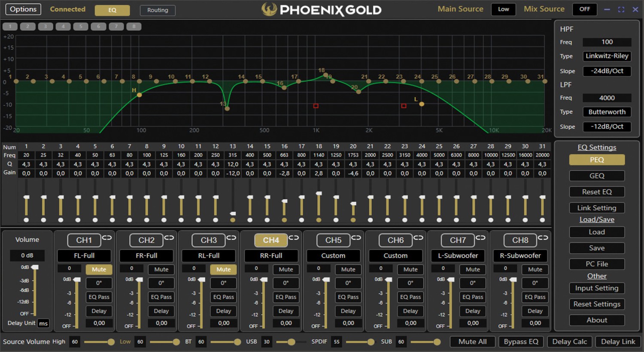Open HPF Type Linkwitz-Riley dropdown
644x352 pixels.
607,56
